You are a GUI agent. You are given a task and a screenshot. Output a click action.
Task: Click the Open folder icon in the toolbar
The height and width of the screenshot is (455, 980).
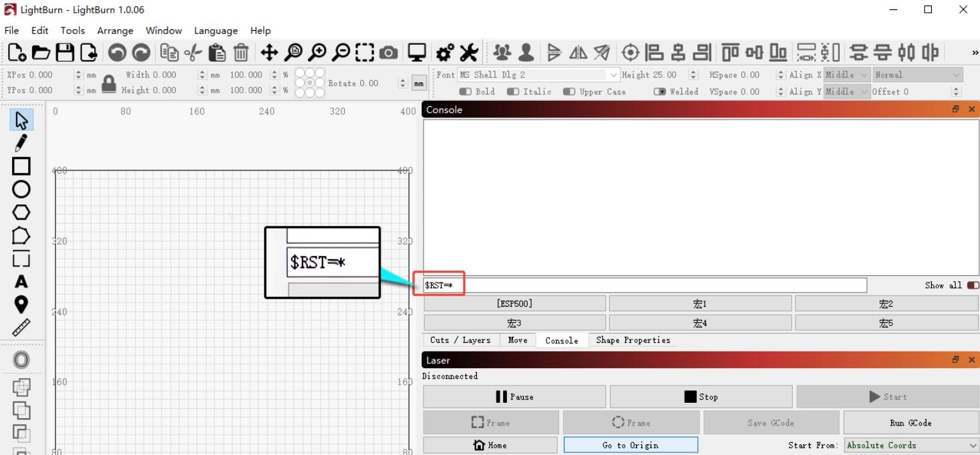pos(41,52)
